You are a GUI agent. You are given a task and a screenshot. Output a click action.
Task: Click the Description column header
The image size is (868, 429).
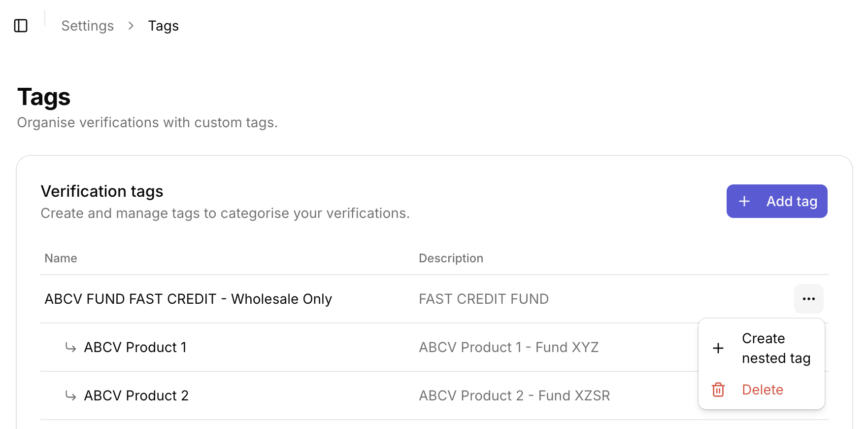point(451,258)
